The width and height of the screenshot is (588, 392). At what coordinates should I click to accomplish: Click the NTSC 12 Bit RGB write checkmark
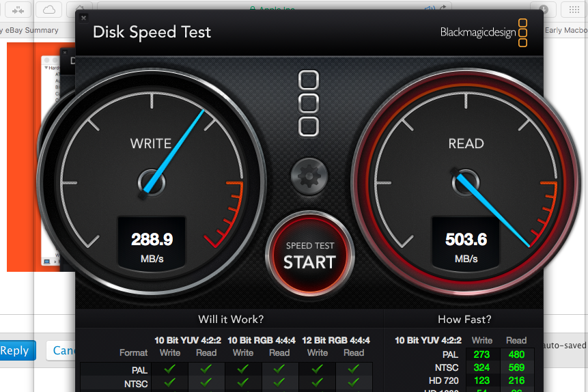[318, 383]
